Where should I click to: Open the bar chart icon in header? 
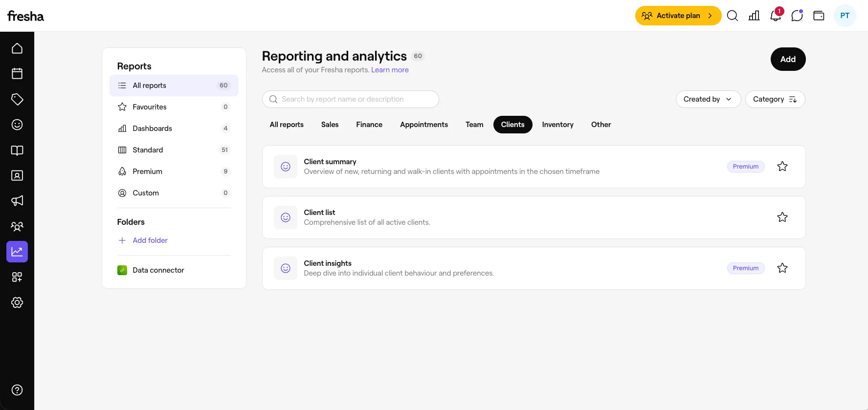pyautogui.click(x=754, y=16)
